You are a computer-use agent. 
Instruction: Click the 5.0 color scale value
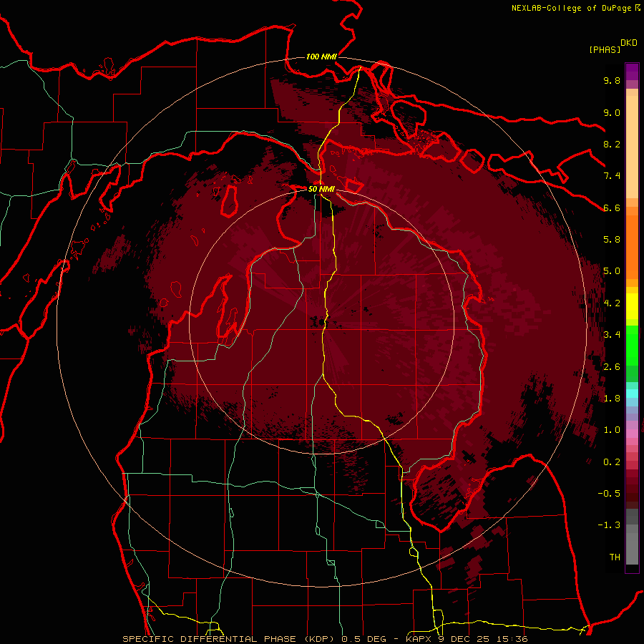[612, 271]
